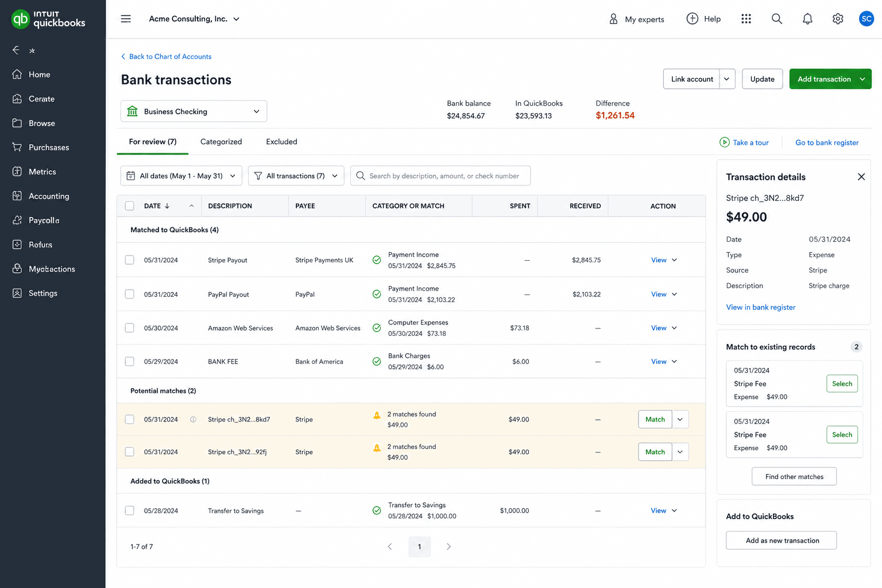882x588 pixels.
Task: Click the QuickBooks logo
Action: point(48,19)
